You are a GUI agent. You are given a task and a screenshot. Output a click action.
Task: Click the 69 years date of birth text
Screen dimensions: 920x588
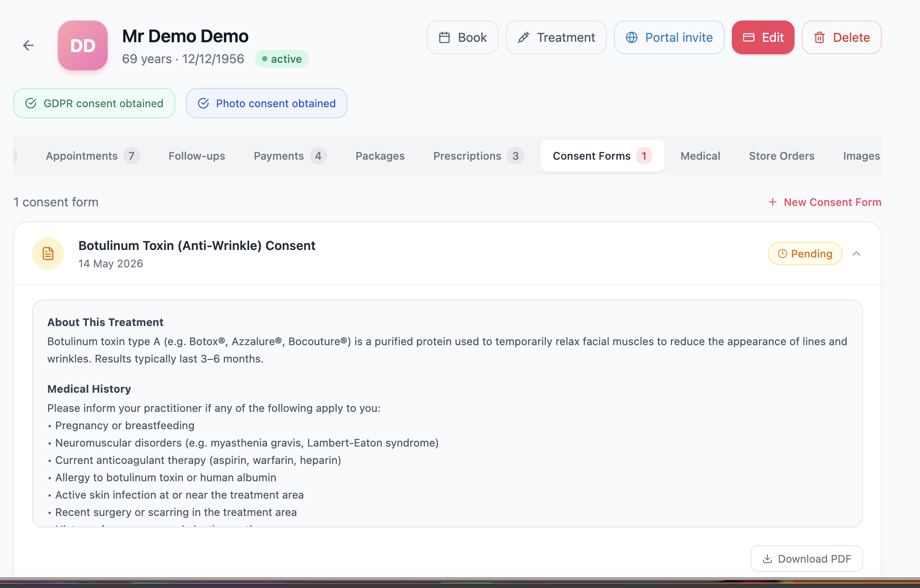pyautogui.click(x=183, y=59)
